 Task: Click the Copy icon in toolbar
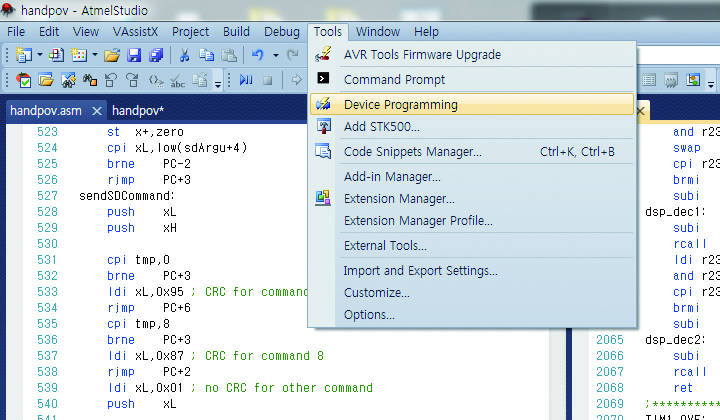click(207, 55)
